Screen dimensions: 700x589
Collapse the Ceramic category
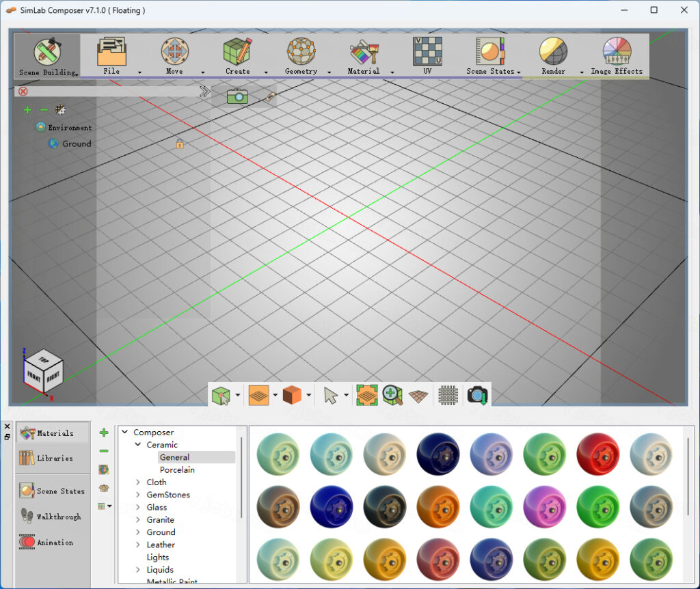(x=138, y=444)
